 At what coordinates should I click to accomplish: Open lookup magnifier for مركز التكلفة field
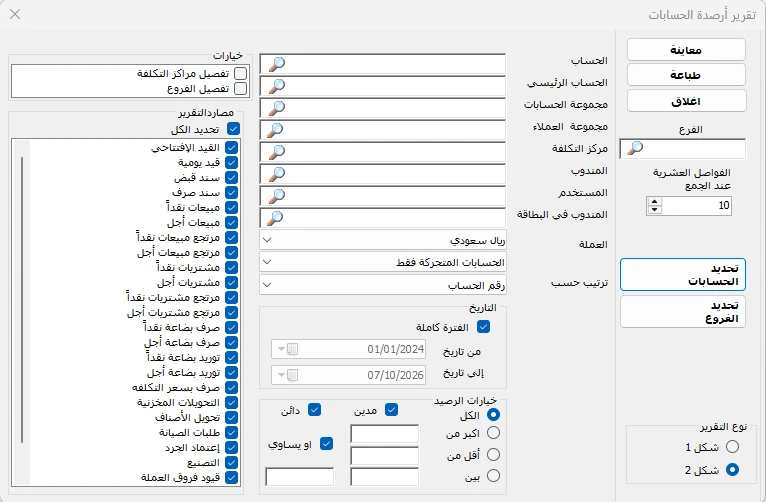click(277, 152)
